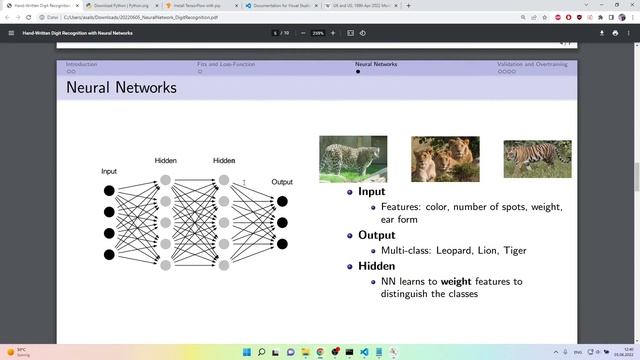This screenshot has width=640, height=360.
Task: Download the PDF file
Action: pos(602,33)
